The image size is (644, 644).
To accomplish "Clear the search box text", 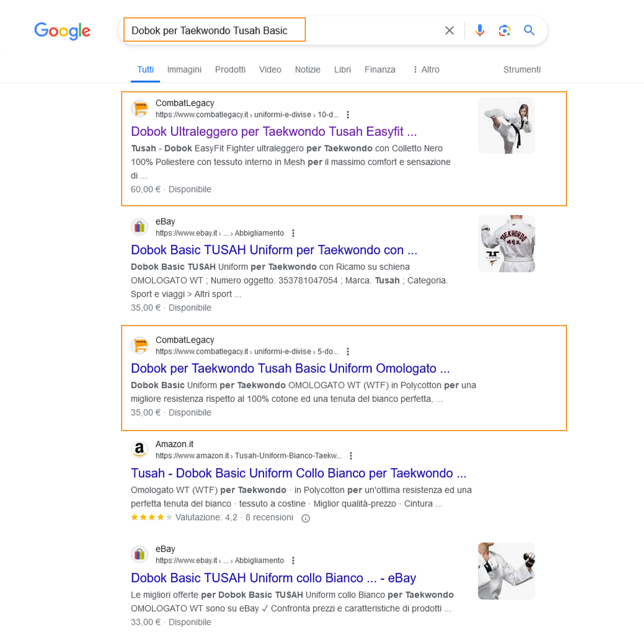I will click(x=450, y=30).
